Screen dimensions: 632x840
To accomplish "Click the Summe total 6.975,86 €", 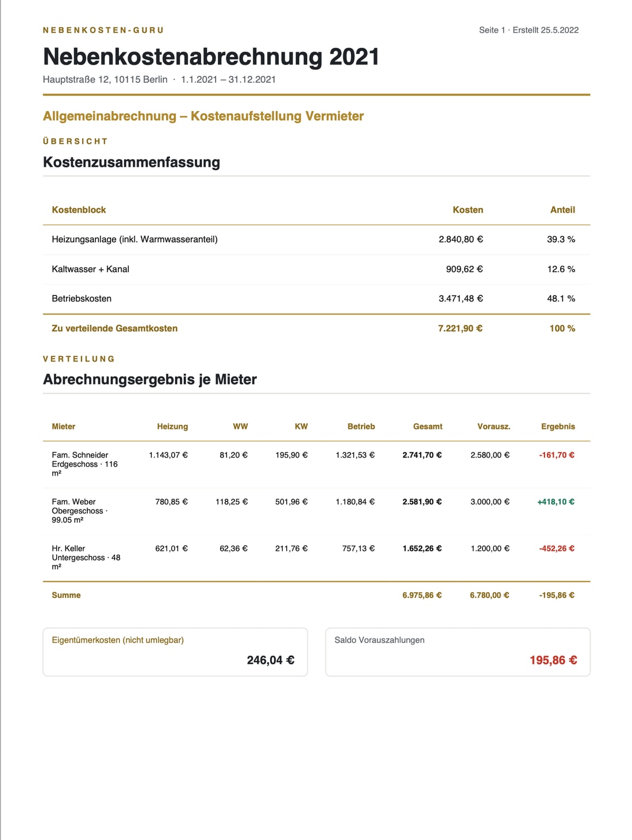I will pos(422,595).
